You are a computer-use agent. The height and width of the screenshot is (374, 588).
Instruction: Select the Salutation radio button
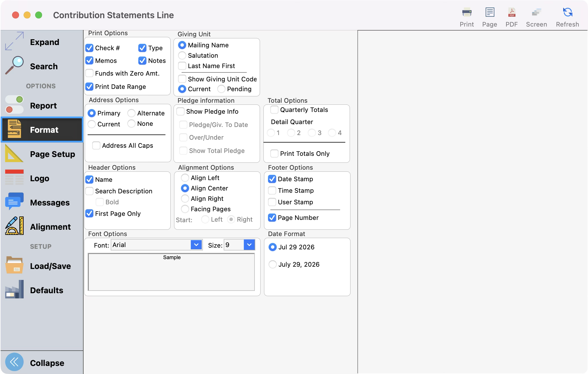[x=182, y=55]
